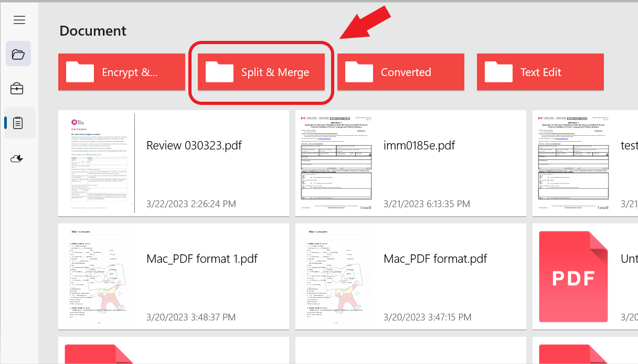Select the document list icon in sidebar
The image size is (638, 364).
pos(18,123)
